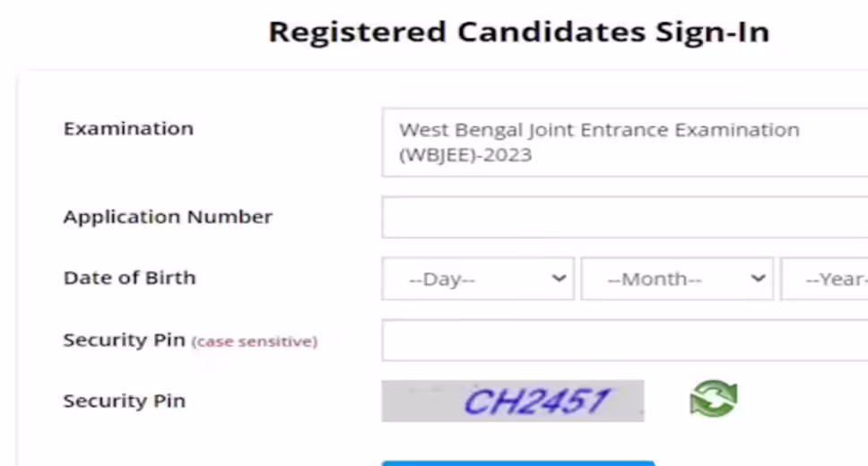The width and height of the screenshot is (868, 466).
Task: Click the Examination field label
Action: tap(128, 129)
